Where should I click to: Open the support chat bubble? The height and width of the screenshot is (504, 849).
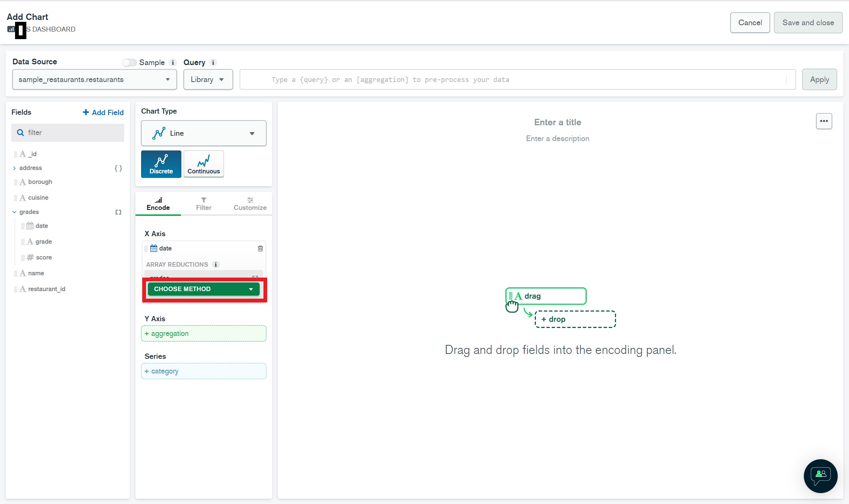820,476
